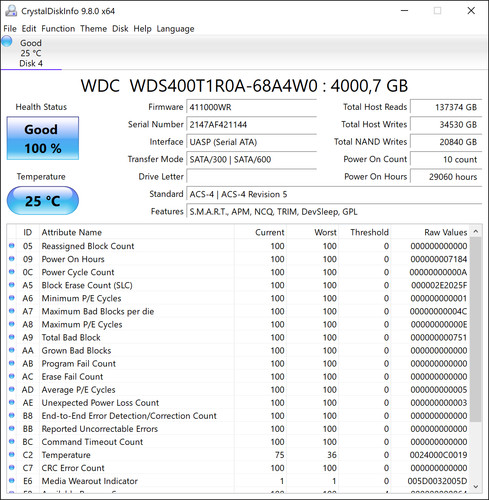Image resolution: width=489 pixels, height=500 pixels.
Task: Click the Total Host Reads value 137374 GB
Action: pos(446,107)
